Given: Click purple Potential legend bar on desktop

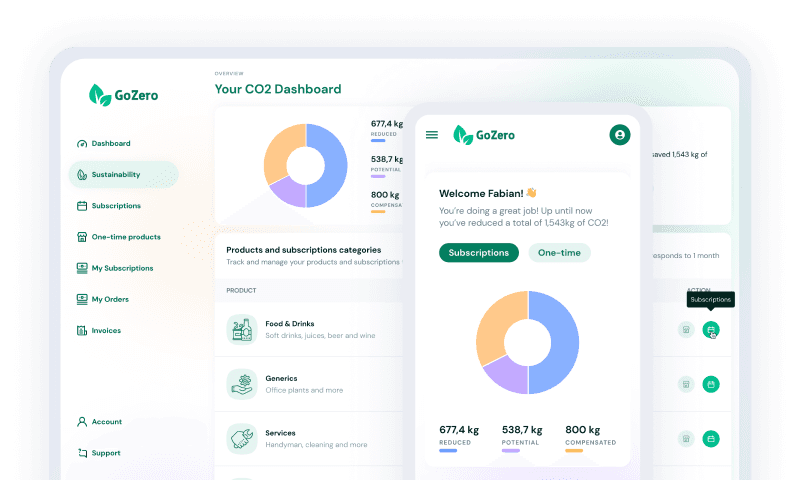Looking at the screenshot, I should click(378, 176).
